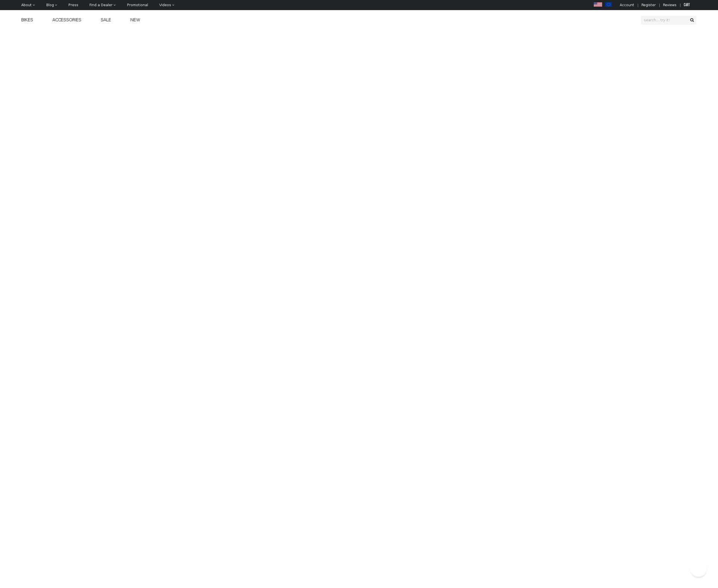Expand the Videos dropdown menu

[x=166, y=5]
